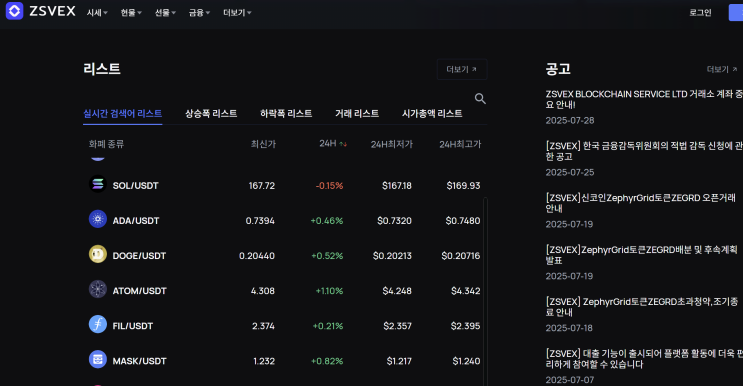Select MASK/USDT pair name
743x386 pixels.
(x=139, y=361)
